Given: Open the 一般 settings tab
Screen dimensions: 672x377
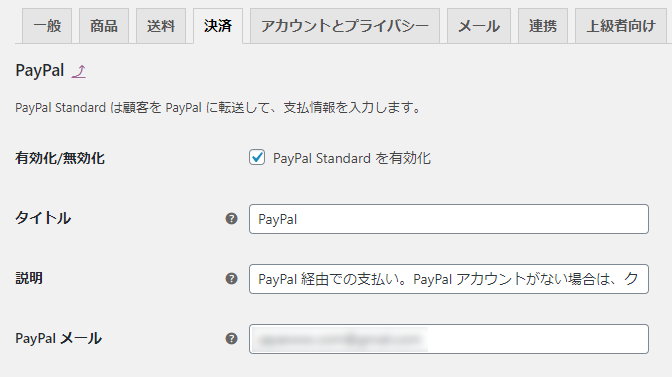Looking at the screenshot, I should (x=47, y=26).
